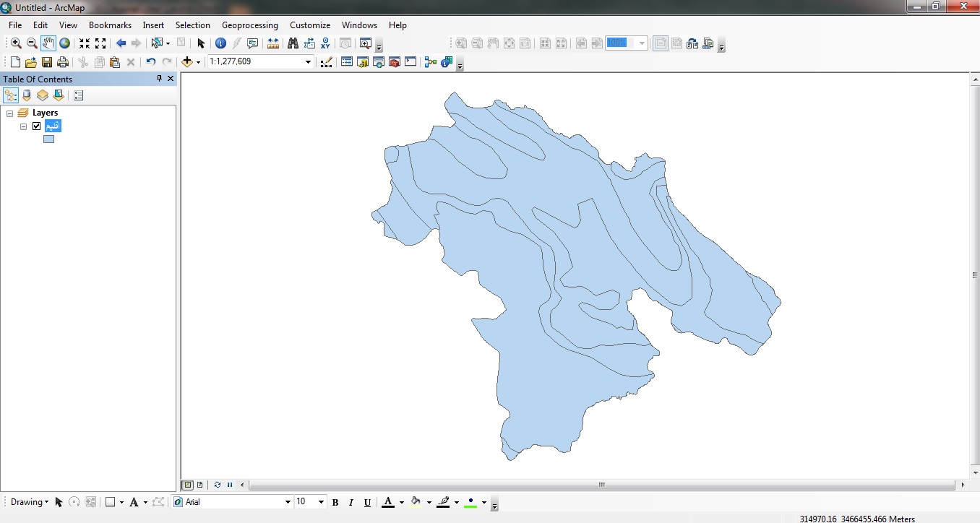Viewport: 980px width, 523px height.
Task: Open the Catalog window
Action: click(363, 62)
